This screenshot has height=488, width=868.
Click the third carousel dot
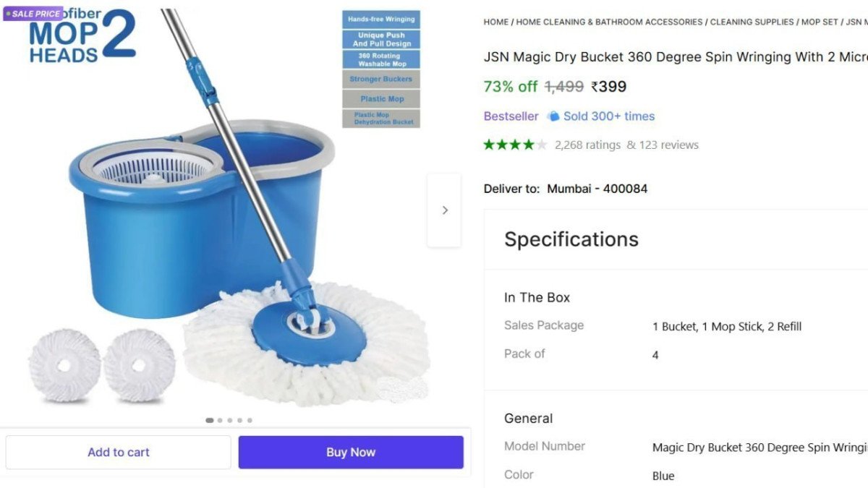point(229,419)
